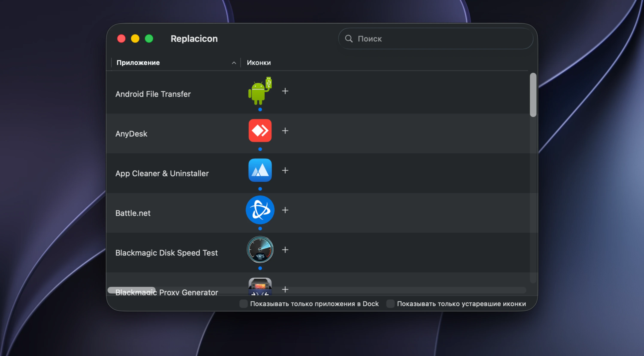644x356 pixels.
Task: Zoom the Replacicon window with green button
Action: click(149, 38)
